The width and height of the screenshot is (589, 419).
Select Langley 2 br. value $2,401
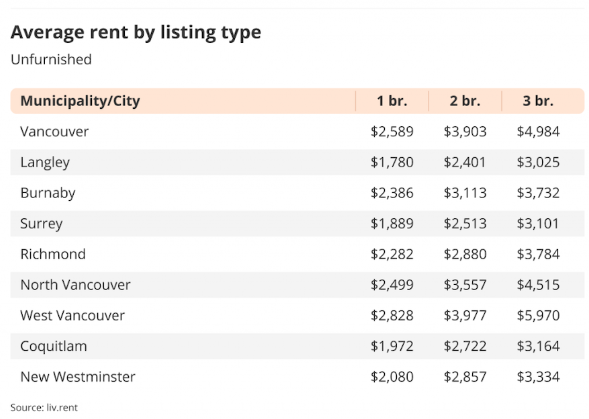click(465, 162)
